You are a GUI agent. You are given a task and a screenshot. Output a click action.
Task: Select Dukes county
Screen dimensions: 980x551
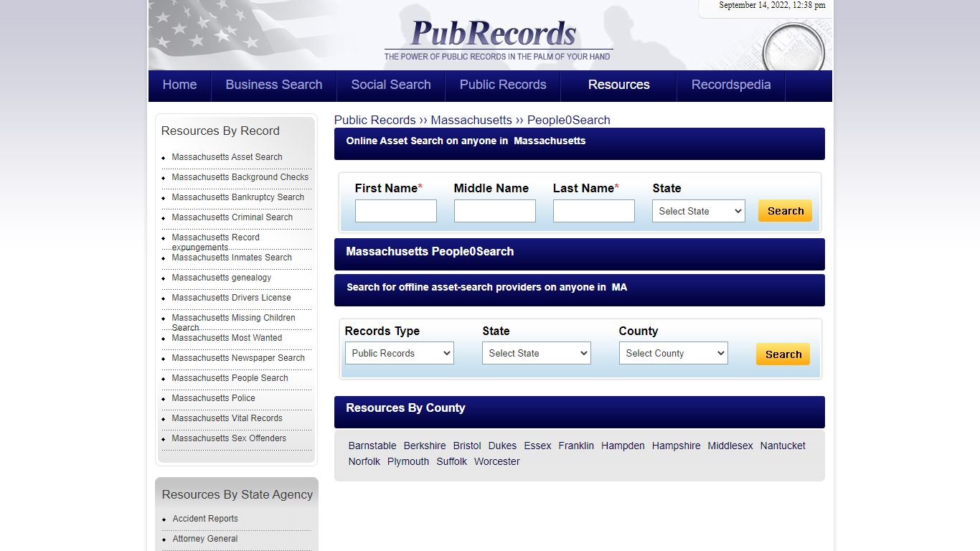pyautogui.click(x=502, y=446)
